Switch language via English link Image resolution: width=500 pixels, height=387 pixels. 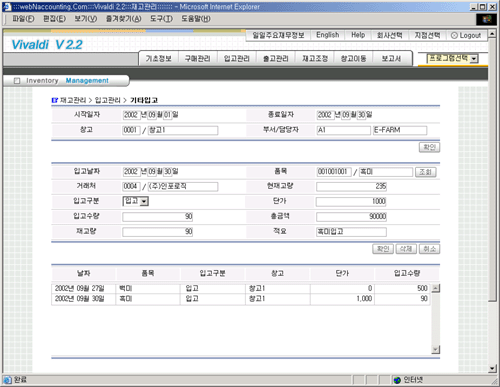[x=328, y=35]
